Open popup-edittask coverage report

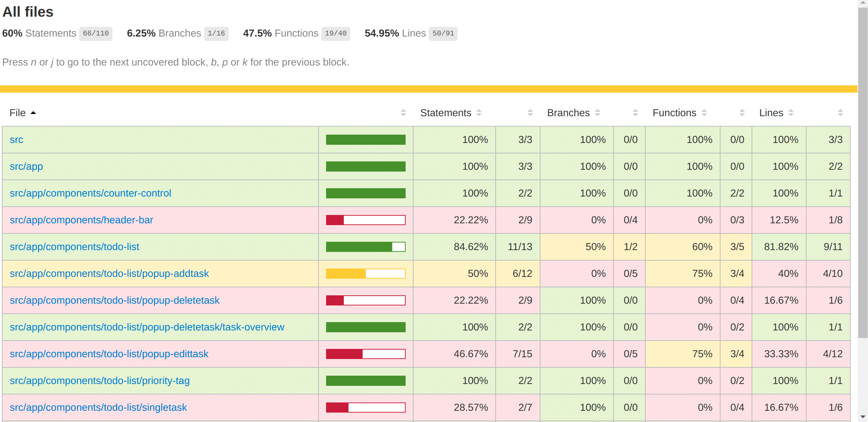(109, 354)
